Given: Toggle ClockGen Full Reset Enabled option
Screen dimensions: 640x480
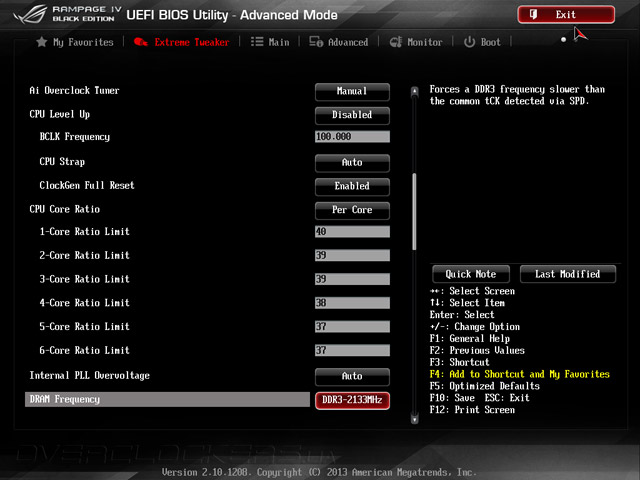Looking at the screenshot, I should pyautogui.click(x=352, y=186).
